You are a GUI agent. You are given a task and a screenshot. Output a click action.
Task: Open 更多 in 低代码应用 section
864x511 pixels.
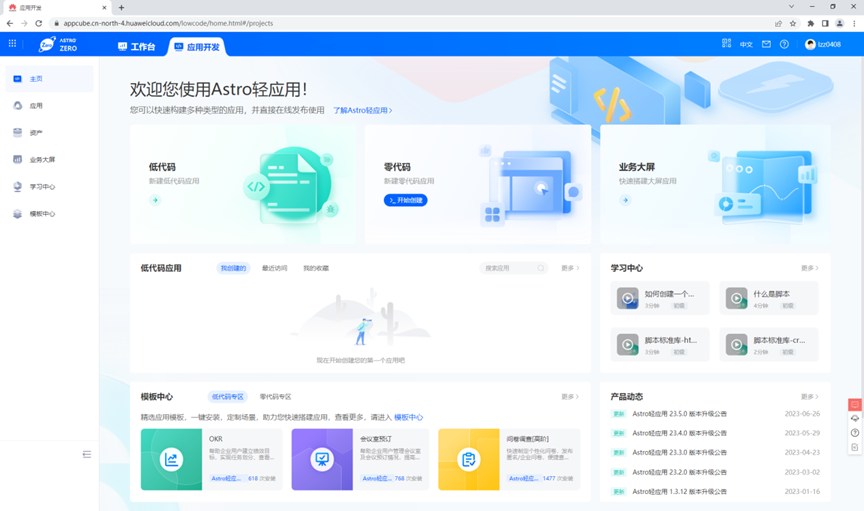(570, 268)
